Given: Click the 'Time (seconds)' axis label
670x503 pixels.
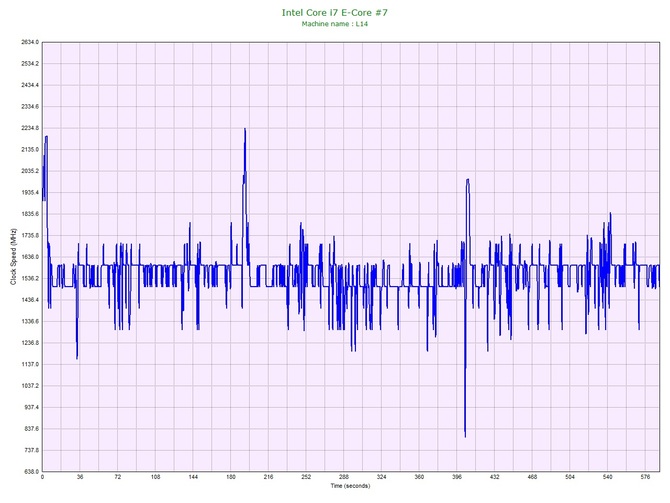Looking at the screenshot, I should coord(350,486).
